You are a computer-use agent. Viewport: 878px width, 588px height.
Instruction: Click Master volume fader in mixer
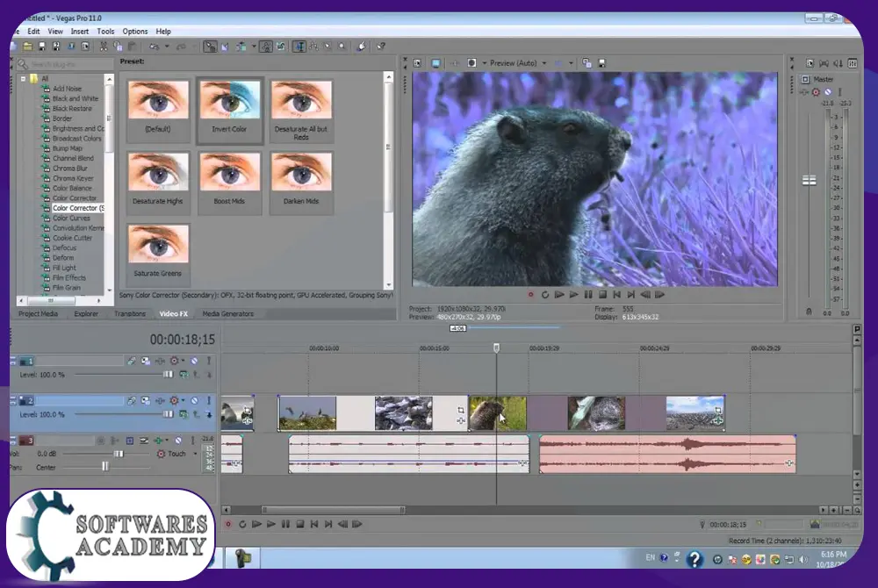coord(810,180)
